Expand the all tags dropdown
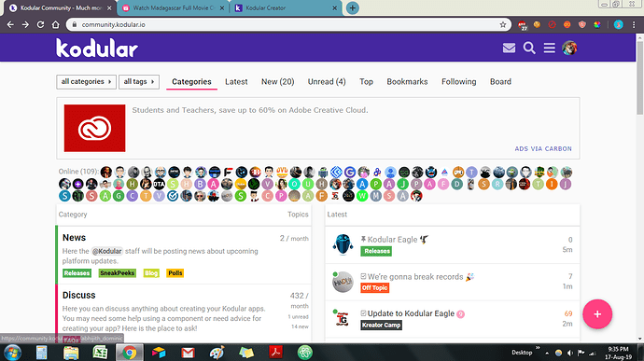Image resolution: width=644 pixels, height=361 pixels. [x=139, y=82]
